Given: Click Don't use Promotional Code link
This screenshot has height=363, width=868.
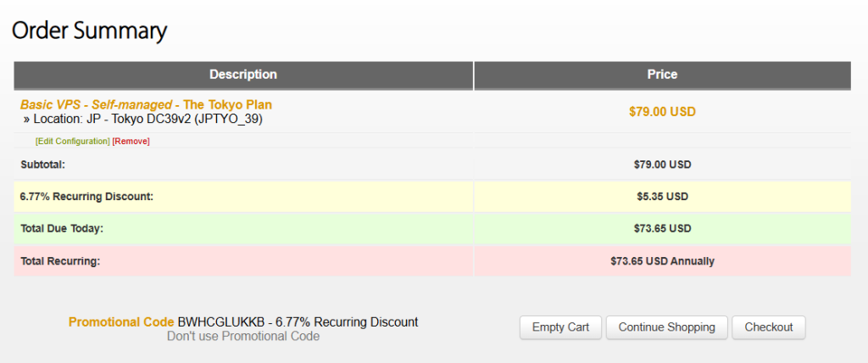Looking at the screenshot, I should (243, 336).
